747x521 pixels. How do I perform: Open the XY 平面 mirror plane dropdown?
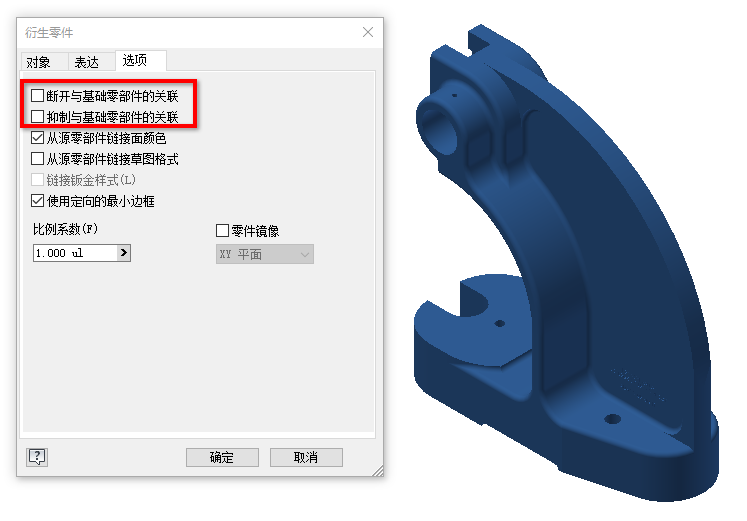click(264, 254)
